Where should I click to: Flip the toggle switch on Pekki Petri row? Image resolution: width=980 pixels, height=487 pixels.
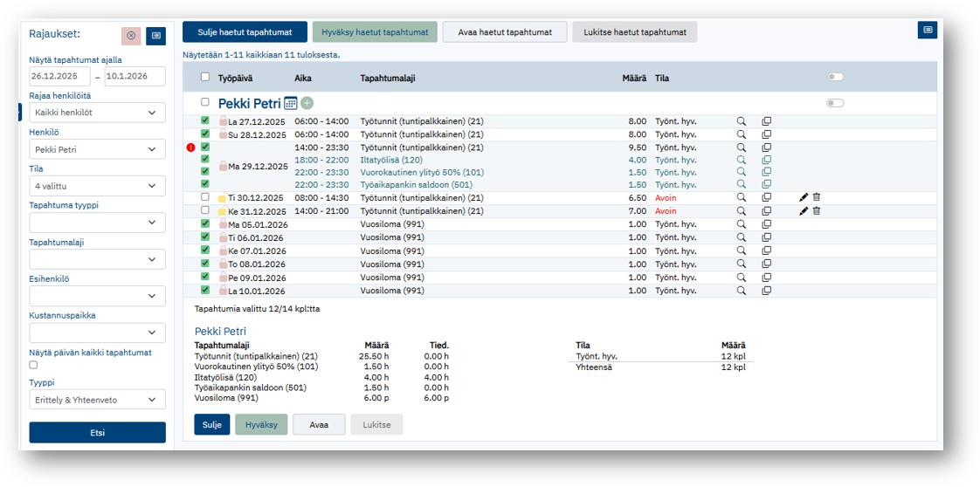click(835, 103)
